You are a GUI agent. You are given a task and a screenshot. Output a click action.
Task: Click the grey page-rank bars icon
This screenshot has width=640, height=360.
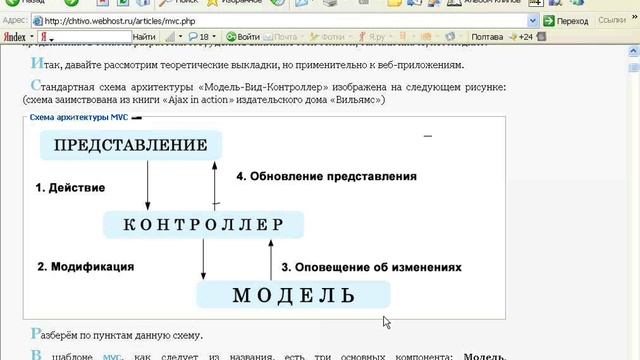pos(170,37)
